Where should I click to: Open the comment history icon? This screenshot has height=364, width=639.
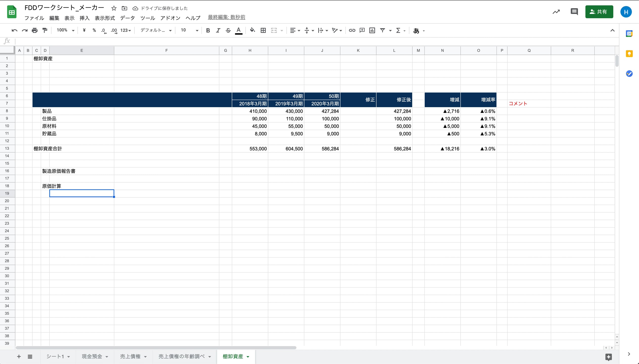[574, 12]
